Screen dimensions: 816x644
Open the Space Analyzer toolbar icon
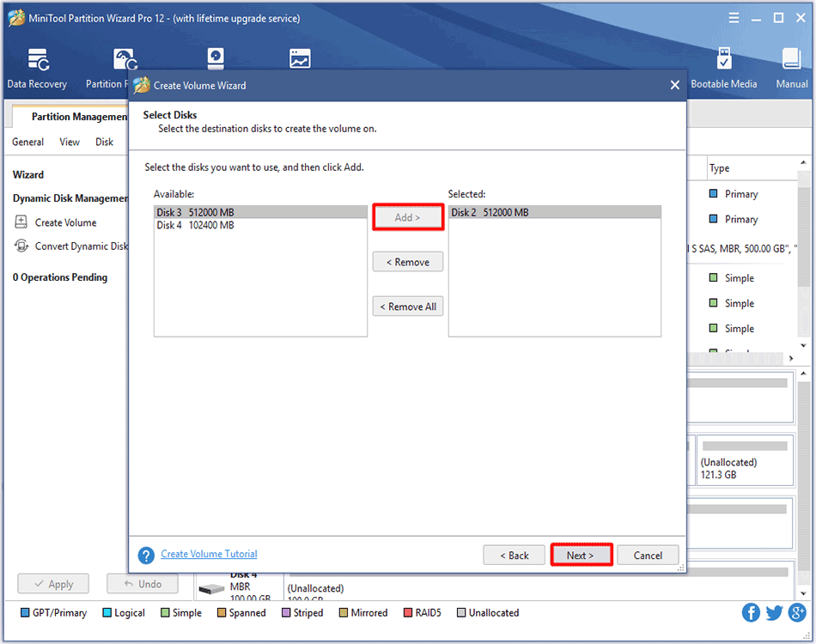tap(300, 58)
